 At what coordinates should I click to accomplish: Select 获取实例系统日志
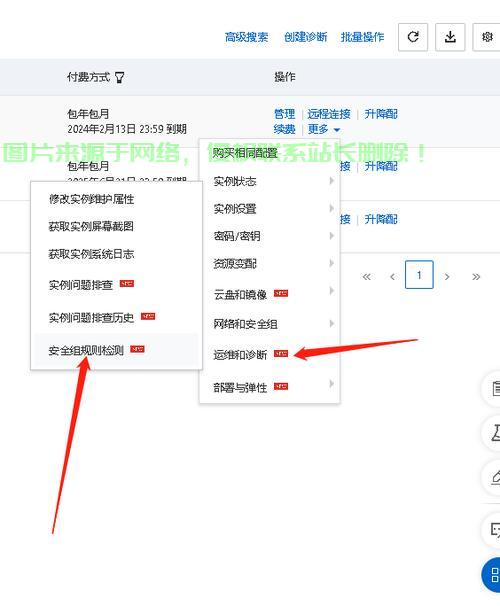tap(116, 254)
